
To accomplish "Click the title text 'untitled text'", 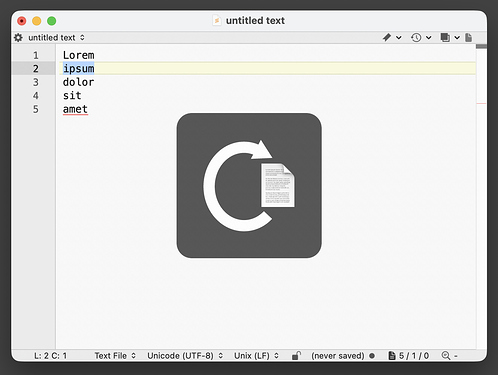I will (x=255, y=21).
